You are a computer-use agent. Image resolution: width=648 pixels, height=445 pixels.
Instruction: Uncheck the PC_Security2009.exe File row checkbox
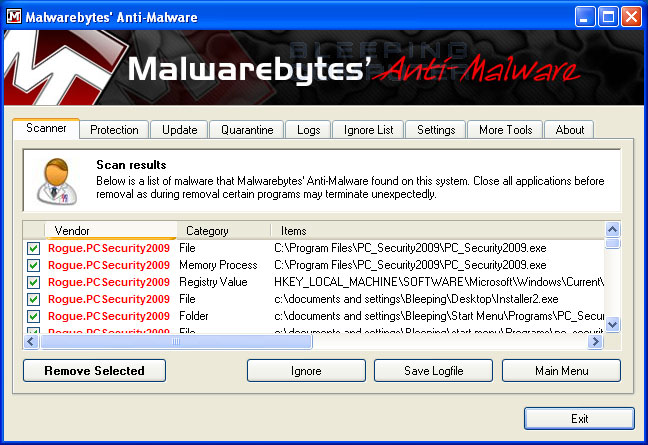click(x=33, y=248)
